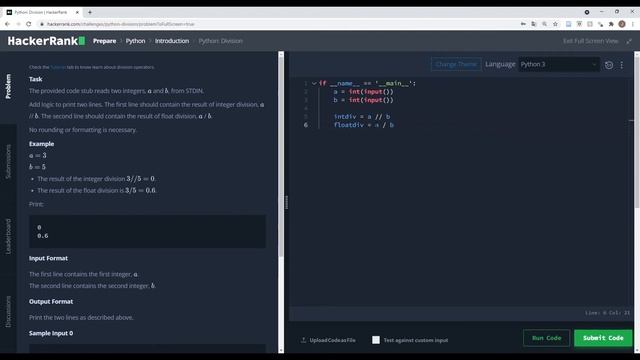
Task: Open the Language dropdown showing Python 3
Action: (x=558, y=64)
